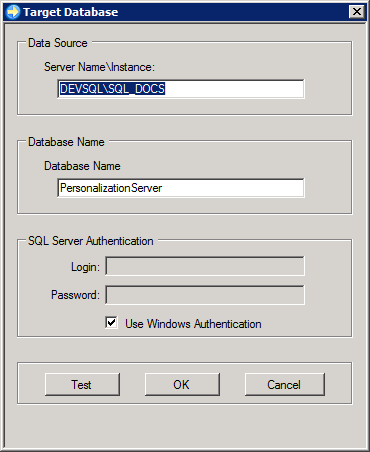Click the Test button
370x452 pixels.
point(82,384)
